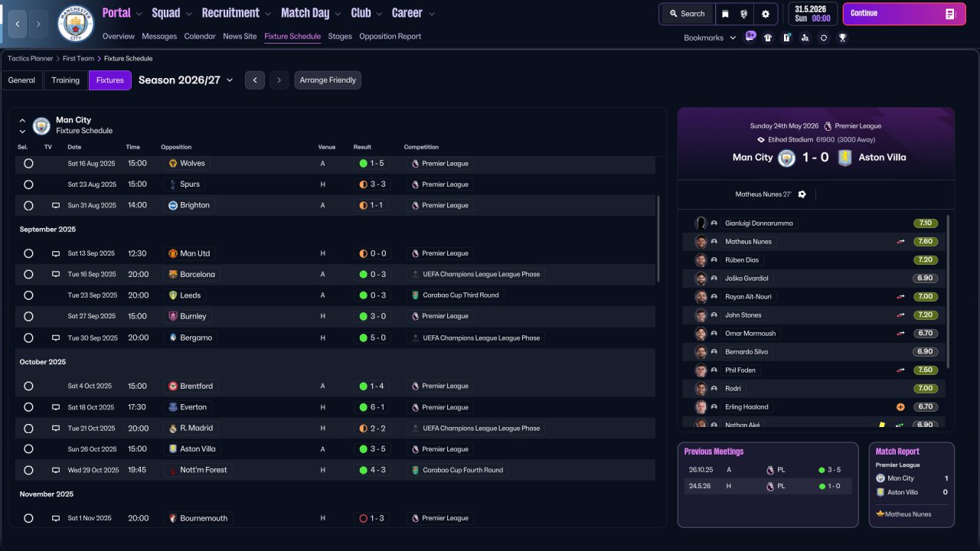Click the goal ball icon beside Matheus Nunes 27'
Viewport: 980px width, 551px height.
click(x=802, y=194)
